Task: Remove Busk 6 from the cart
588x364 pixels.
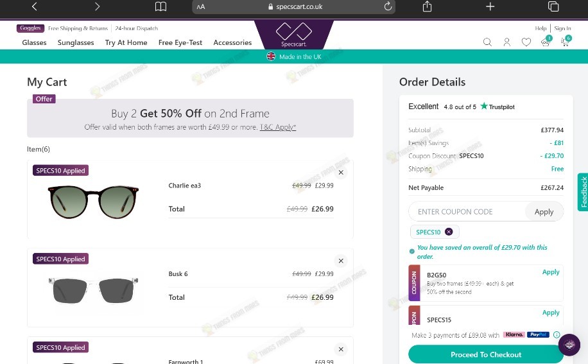Action: click(x=341, y=261)
